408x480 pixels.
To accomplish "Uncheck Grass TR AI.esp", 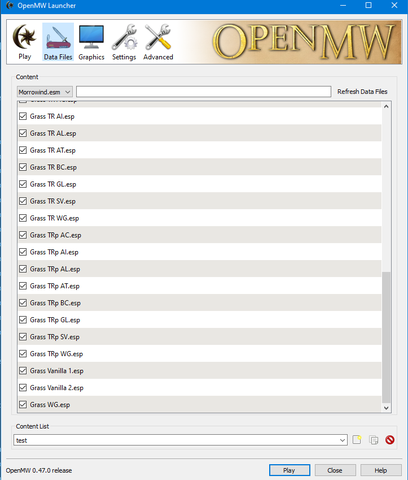I will 23,116.
